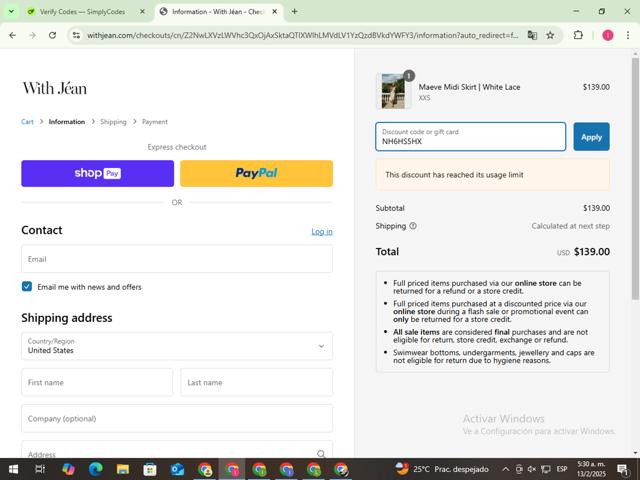The width and height of the screenshot is (640, 480).
Task: Click the page vertical scrollbar
Action: [635, 180]
